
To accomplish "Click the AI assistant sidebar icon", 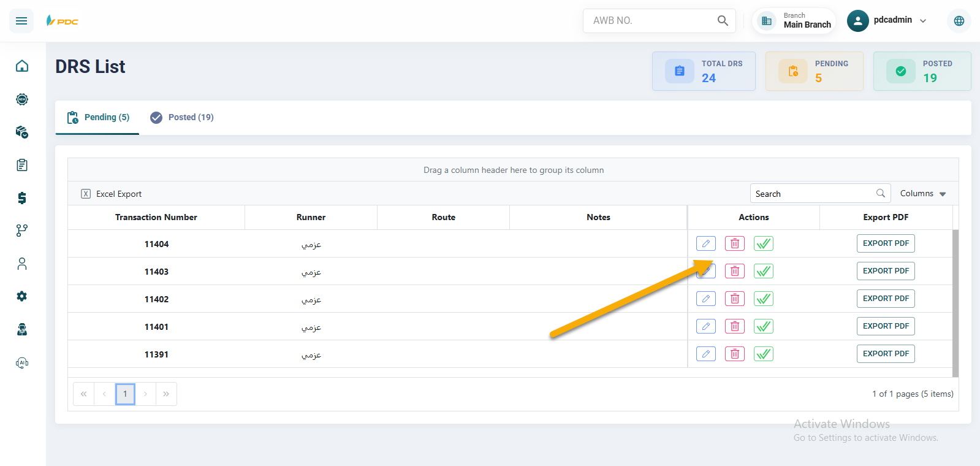I will tap(22, 362).
